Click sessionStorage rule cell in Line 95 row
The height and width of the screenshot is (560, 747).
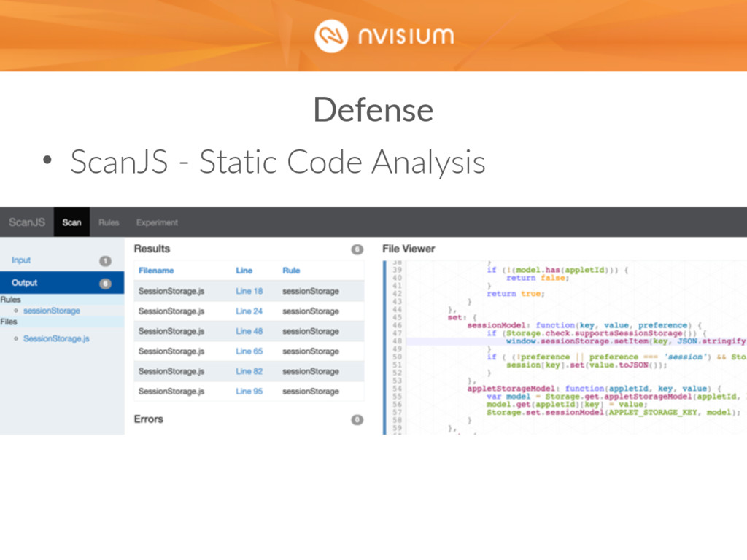[x=311, y=391]
